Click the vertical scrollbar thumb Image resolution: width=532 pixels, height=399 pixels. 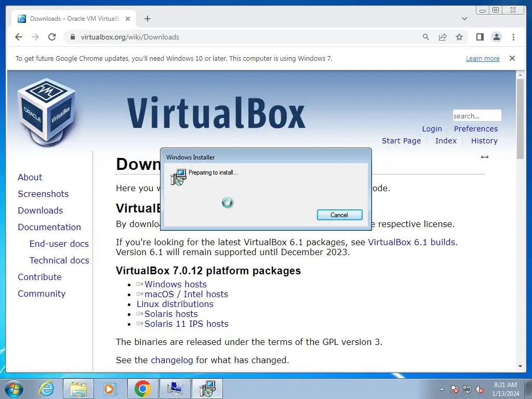[x=520, y=118]
